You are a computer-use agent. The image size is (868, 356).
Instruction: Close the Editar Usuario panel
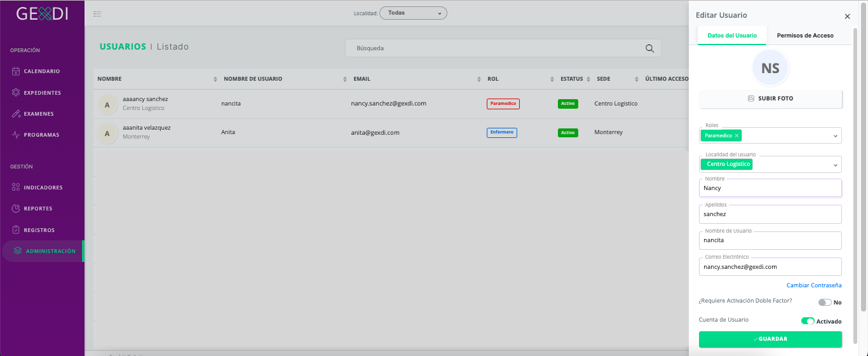(847, 17)
